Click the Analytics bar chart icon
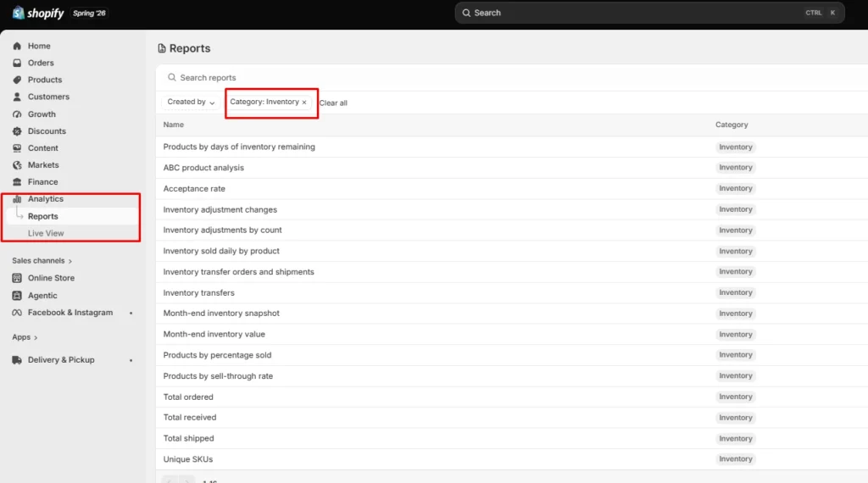Screen dimensions: 868x483 tap(17, 199)
